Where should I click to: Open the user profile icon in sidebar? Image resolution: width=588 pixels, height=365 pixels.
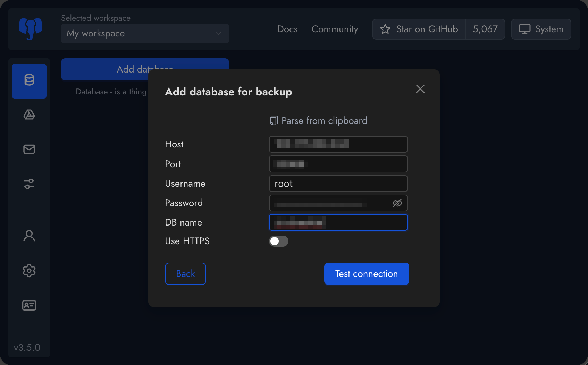pos(29,236)
